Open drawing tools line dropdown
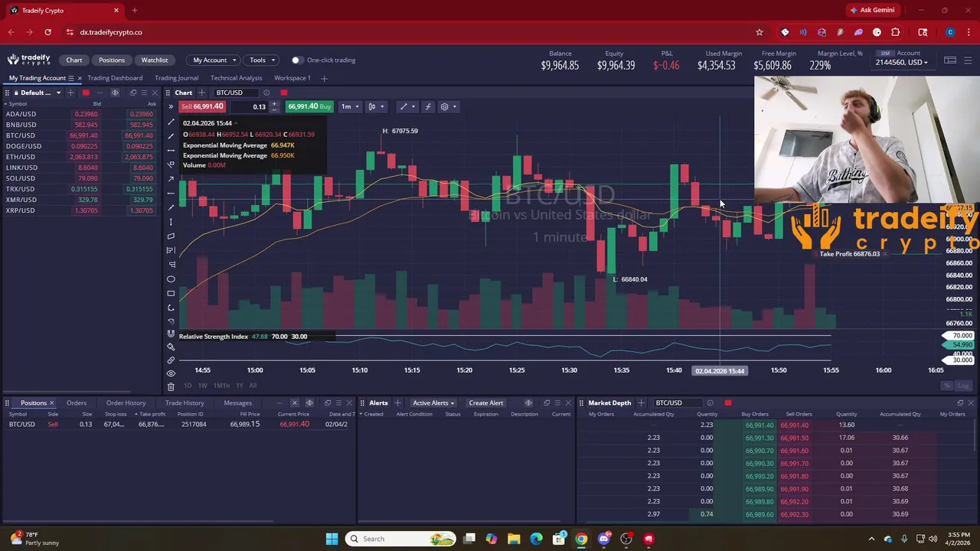980x551 pixels. pos(407,106)
